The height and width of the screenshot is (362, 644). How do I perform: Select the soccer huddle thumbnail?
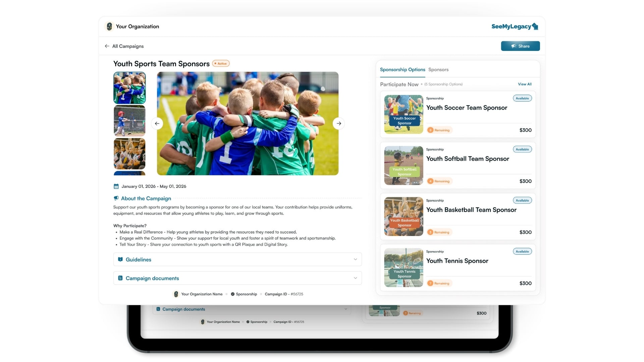(129, 88)
